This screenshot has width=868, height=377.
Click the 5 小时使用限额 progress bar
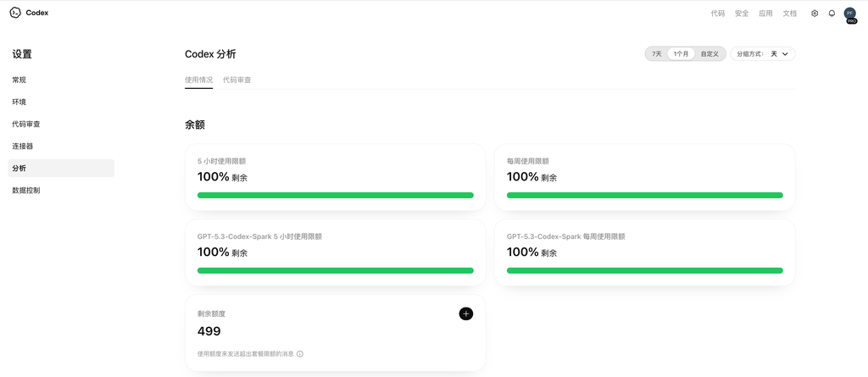pyautogui.click(x=336, y=195)
